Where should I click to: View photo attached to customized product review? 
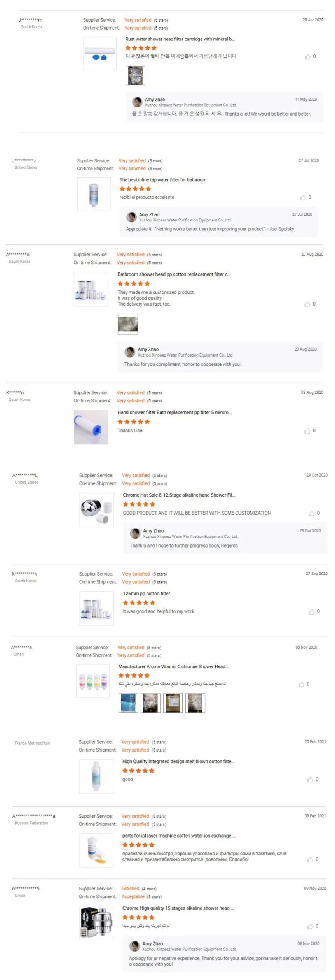[x=128, y=324]
